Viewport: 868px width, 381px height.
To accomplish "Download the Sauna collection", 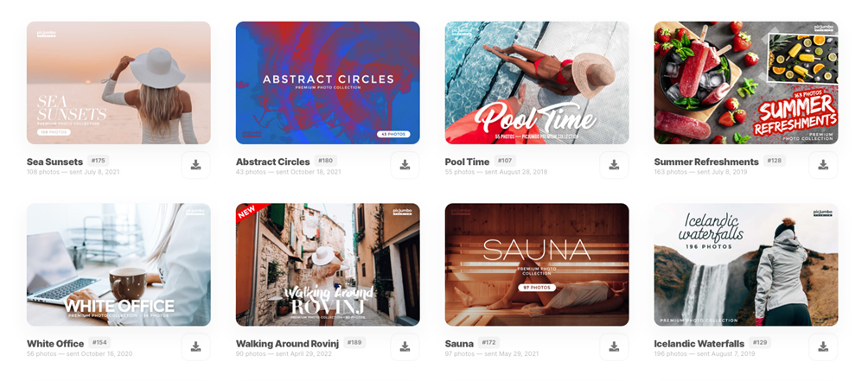I will (x=614, y=346).
